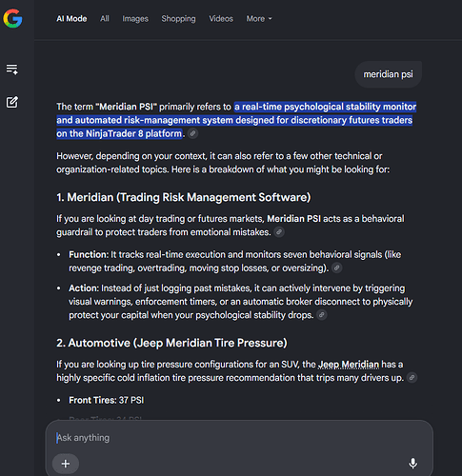
Task: Switch to the AI Mode tab
Action: [71, 19]
